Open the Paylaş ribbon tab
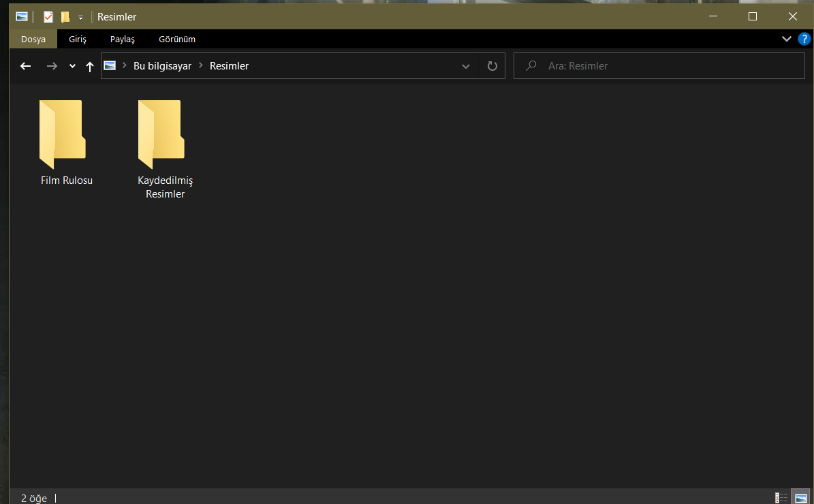814x504 pixels. pyautogui.click(x=122, y=39)
